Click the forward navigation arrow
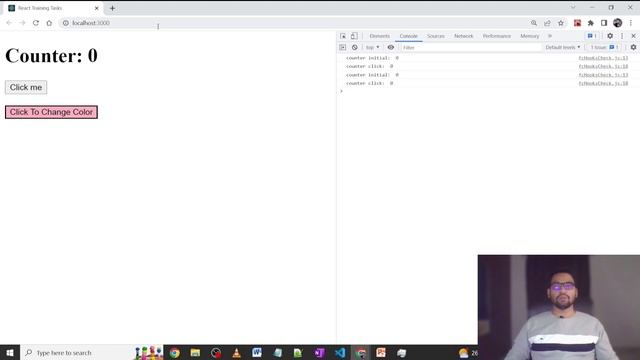 coord(22,23)
